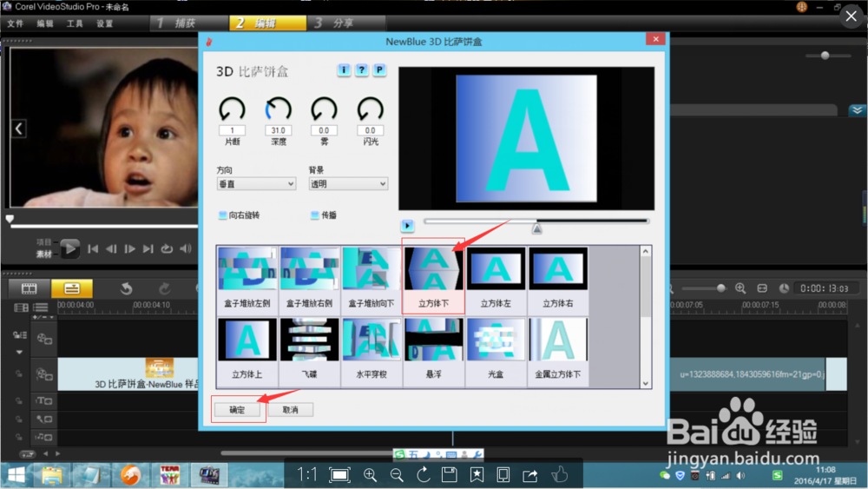Click image viewer share icon

pos(529,474)
